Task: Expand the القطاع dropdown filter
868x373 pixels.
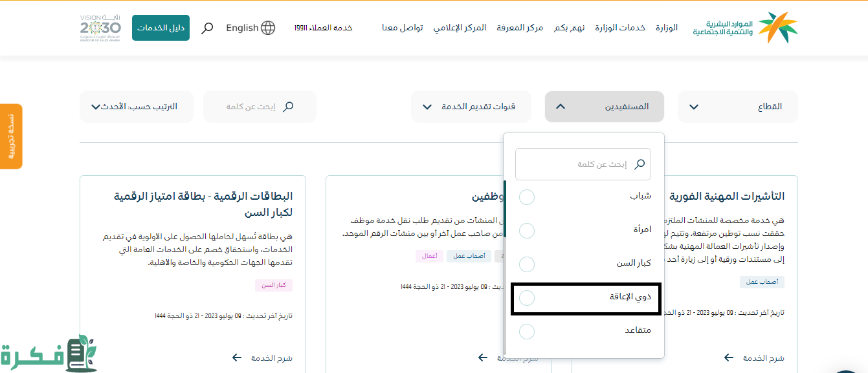Action: coord(737,107)
